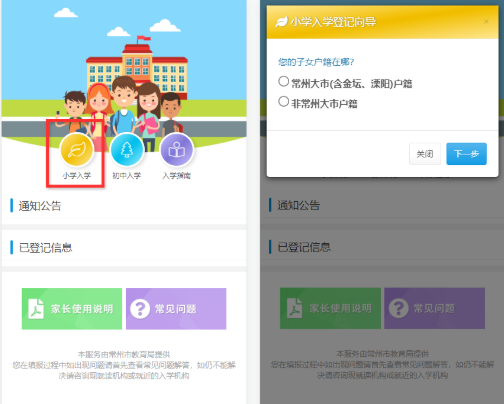504x404 pixels.
Task: Select 非常州大市户籍 radio option
Action: click(x=283, y=101)
